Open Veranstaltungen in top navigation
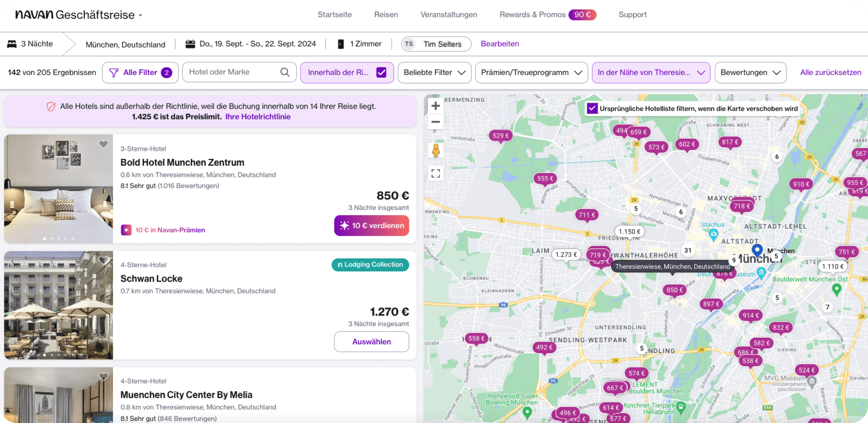 pyautogui.click(x=448, y=15)
